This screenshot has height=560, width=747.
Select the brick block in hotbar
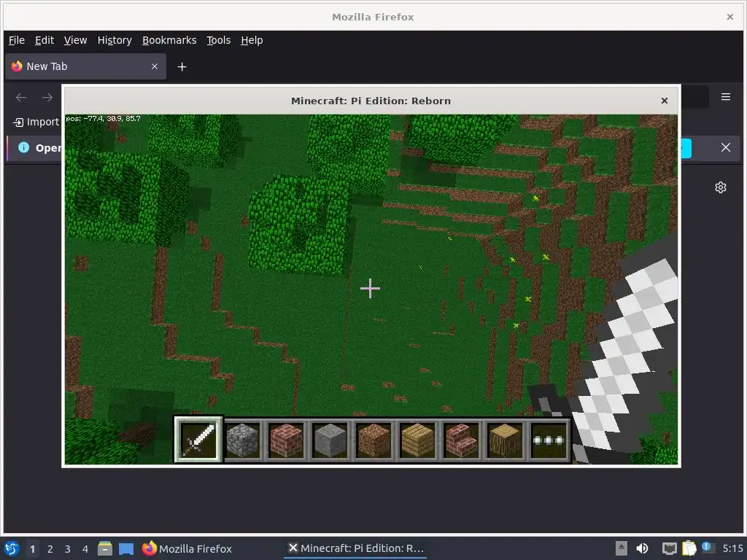point(286,440)
